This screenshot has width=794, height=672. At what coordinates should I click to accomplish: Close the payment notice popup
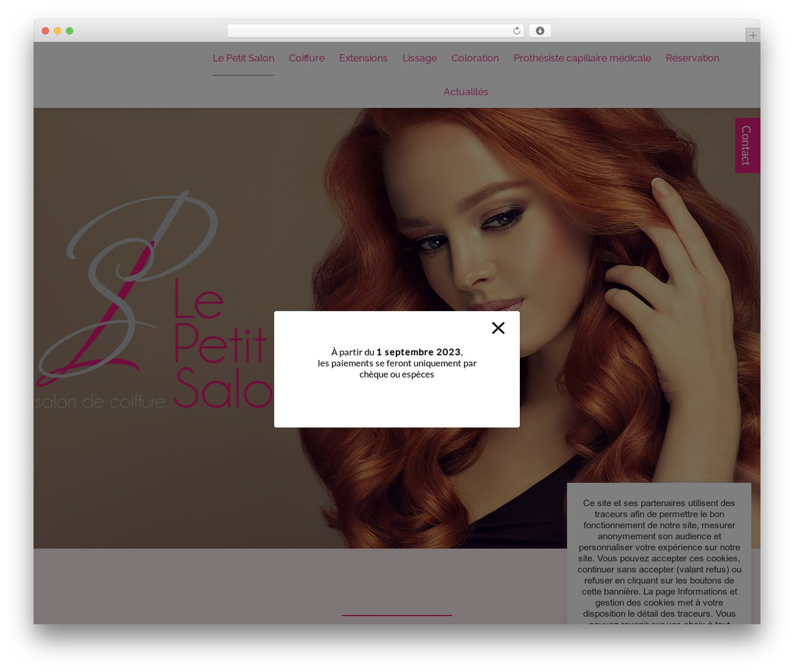(498, 328)
